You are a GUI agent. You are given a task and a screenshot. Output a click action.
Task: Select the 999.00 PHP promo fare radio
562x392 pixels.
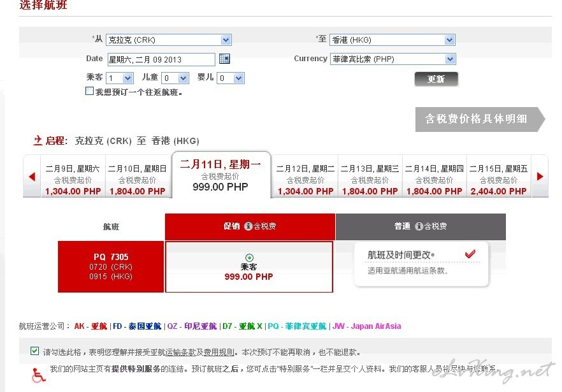point(250,258)
